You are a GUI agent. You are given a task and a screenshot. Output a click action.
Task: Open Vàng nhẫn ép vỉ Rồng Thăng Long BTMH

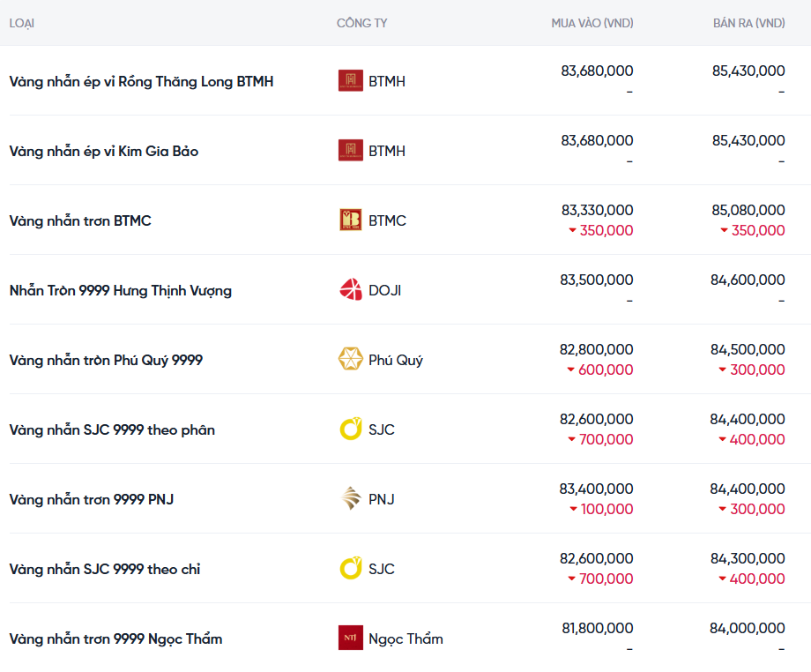click(141, 81)
